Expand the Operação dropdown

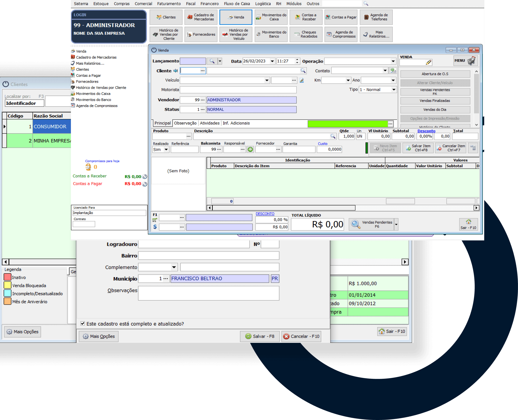tap(393, 61)
